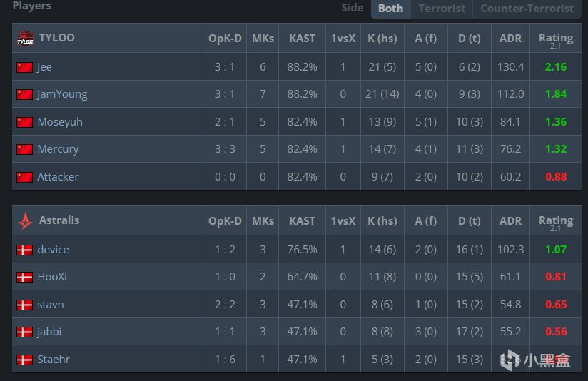588x381 pixels.
Task: Click the TYLOO team name link
Action: tap(56, 38)
